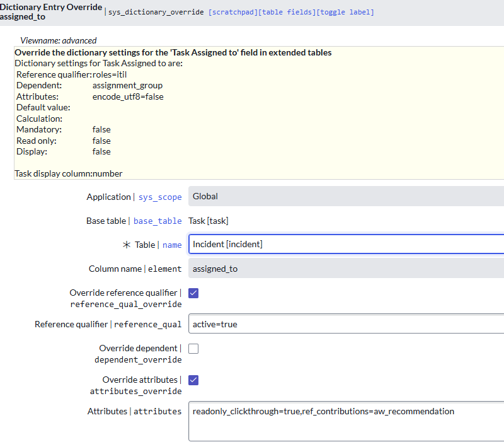Viewport: 504px width, 442px height.
Task: Open the scratchpad link in the header
Action: (232, 11)
